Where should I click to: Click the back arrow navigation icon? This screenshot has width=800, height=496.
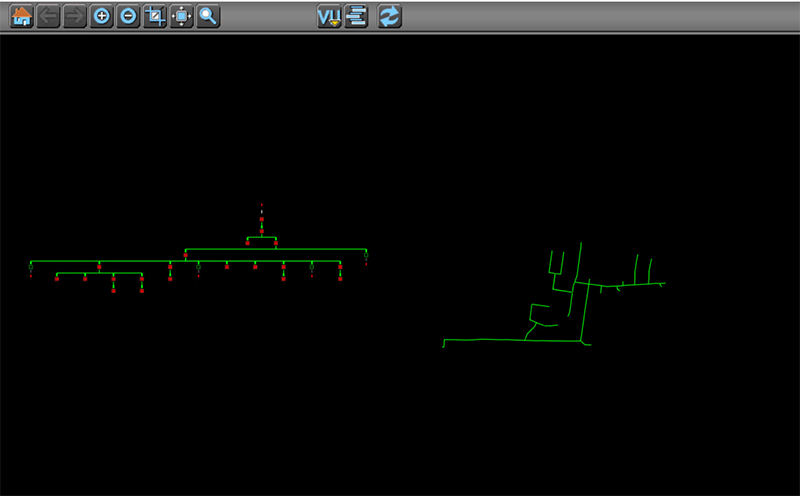coord(48,16)
